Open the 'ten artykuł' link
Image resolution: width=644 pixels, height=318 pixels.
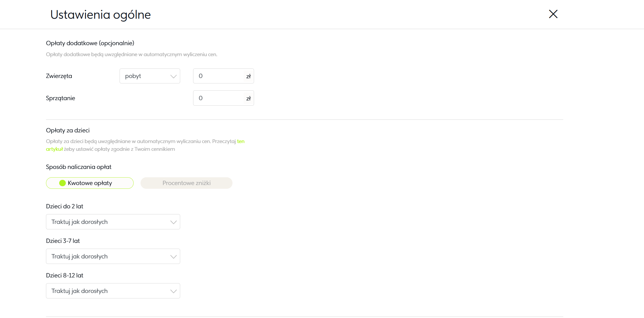pos(241,141)
